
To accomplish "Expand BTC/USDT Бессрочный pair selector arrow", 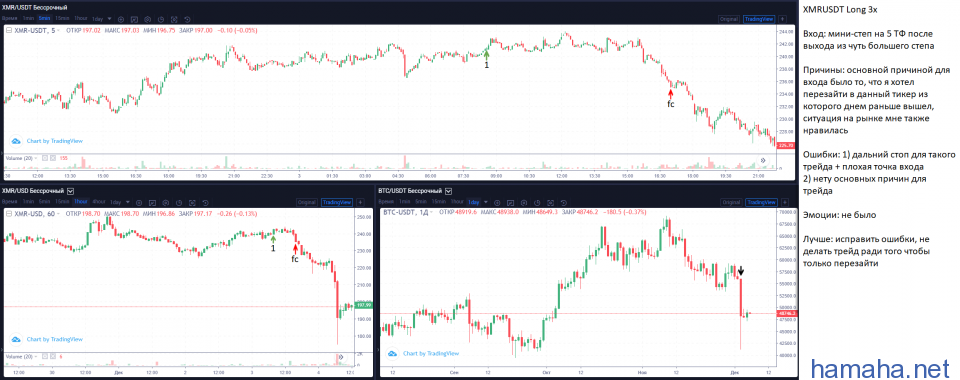I will (x=448, y=191).
